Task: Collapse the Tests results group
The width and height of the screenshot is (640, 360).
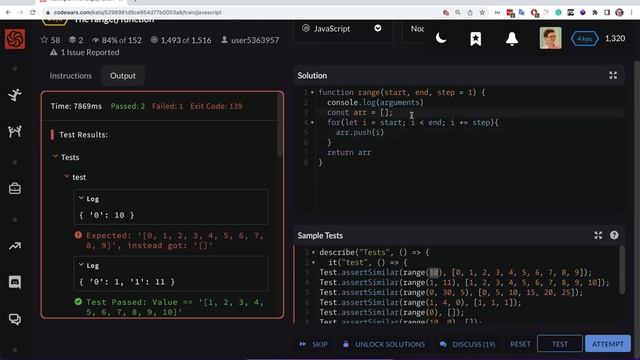Action: 56,157
